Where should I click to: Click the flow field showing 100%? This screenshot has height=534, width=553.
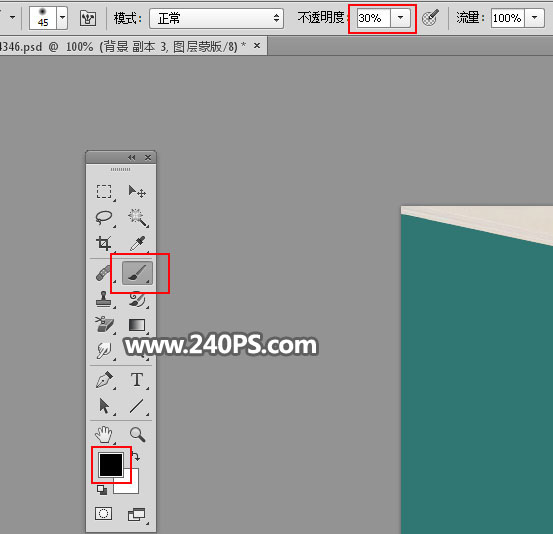point(508,18)
